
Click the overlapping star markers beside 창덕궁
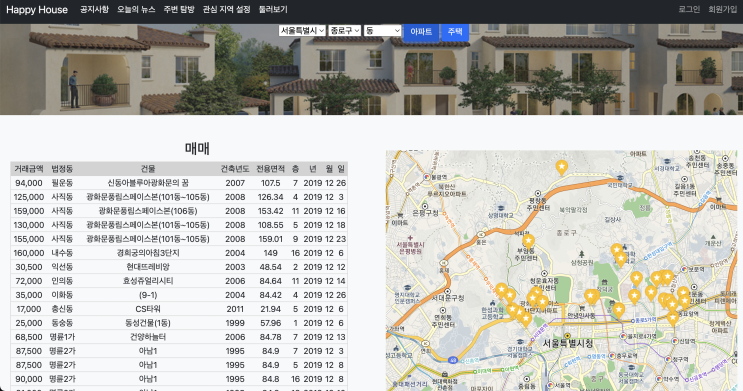tap(591, 297)
